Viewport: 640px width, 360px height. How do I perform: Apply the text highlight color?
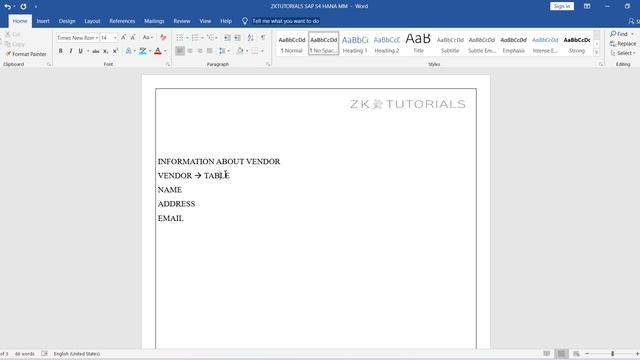(x=142, y=51)
